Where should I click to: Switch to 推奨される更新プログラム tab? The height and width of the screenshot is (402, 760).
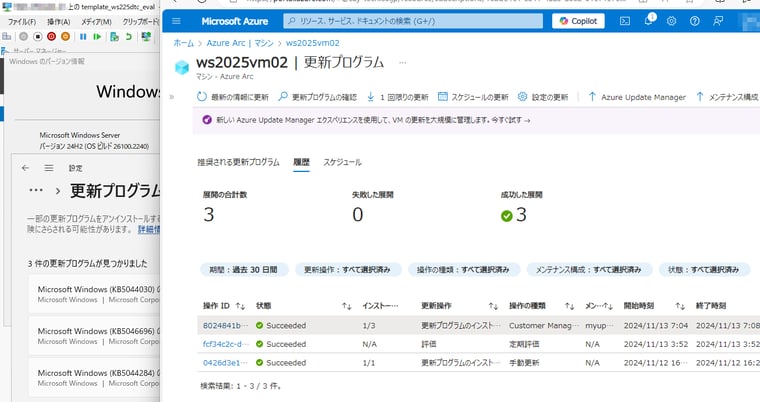click(x=238, y=162)
